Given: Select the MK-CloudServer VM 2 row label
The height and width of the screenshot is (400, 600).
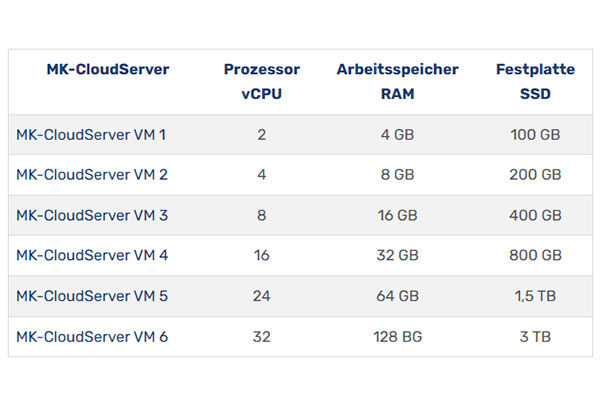Looking at the screenshot, I should pyautogui.click(x=91, y=175).
